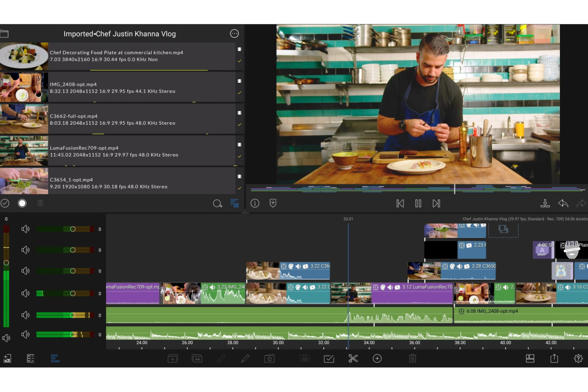
Task: Click the clipboard tools icon
Action: (x=305, y=358)
